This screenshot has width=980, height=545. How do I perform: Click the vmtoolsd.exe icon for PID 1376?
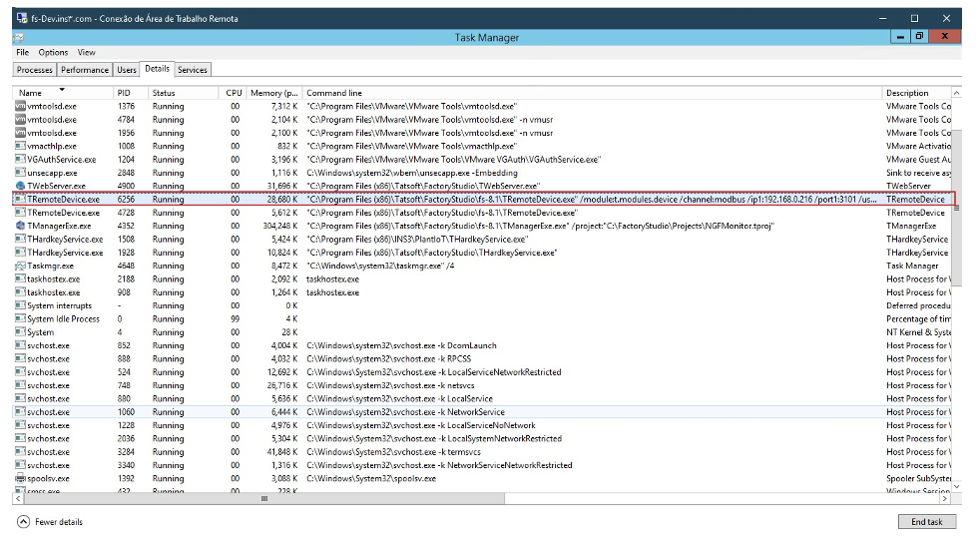point(20,106)
